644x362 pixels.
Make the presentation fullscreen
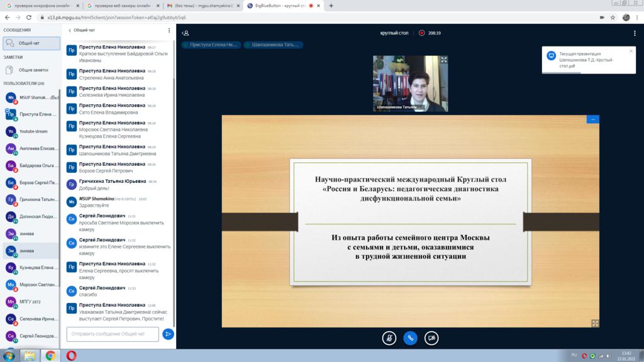click(x=595, y=323)
